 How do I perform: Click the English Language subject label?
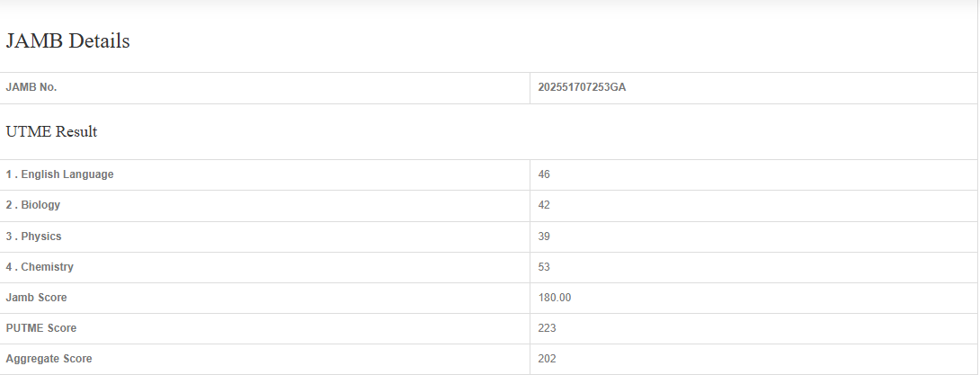point(67,174)
